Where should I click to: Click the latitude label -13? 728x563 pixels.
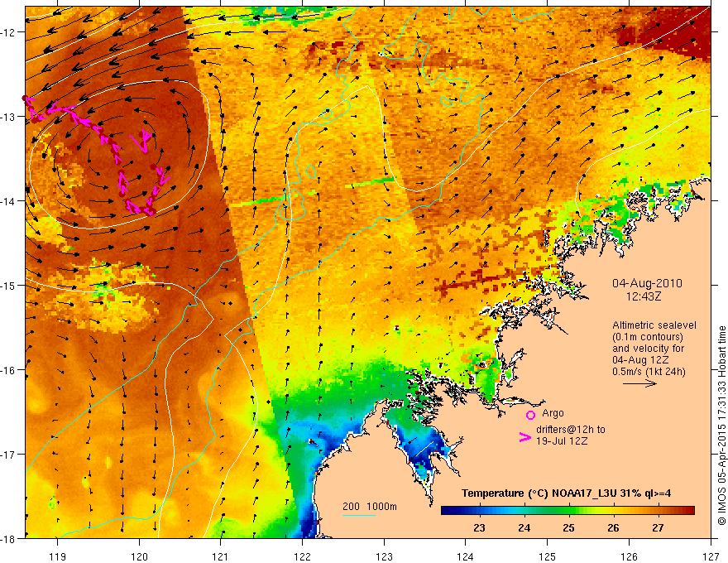(8, 117)
